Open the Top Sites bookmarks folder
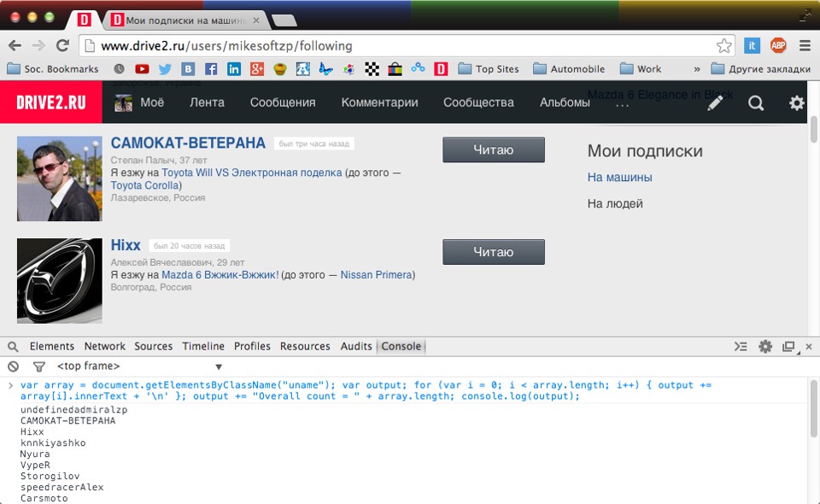This screenshot has height=504, width=820. coord(488,69)
